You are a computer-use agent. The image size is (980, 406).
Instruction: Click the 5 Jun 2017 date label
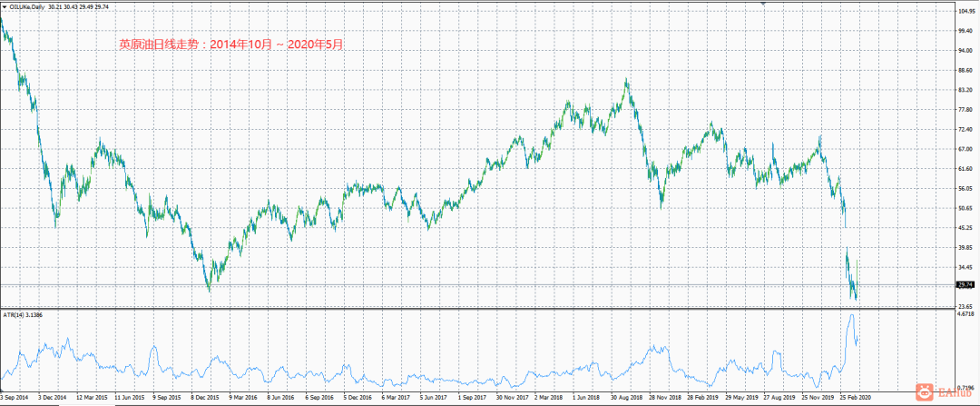coord(434,397)
